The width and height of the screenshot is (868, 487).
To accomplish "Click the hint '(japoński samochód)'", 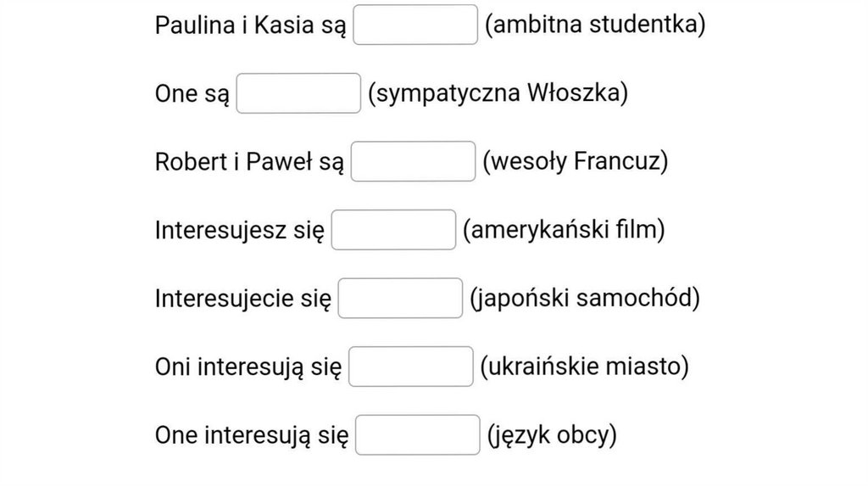I will pyautogui.click(x=584, y=299).
